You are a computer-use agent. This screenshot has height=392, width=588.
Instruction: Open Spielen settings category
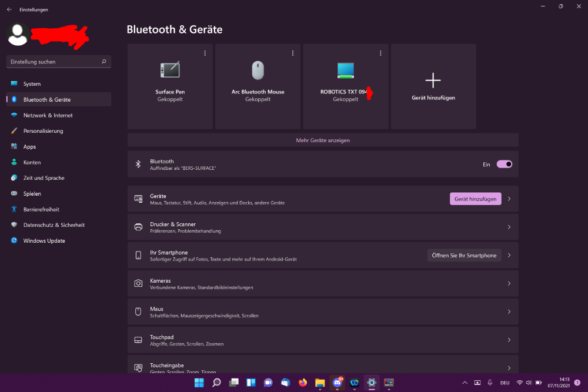pyautogui.click(x=59, y=193)
